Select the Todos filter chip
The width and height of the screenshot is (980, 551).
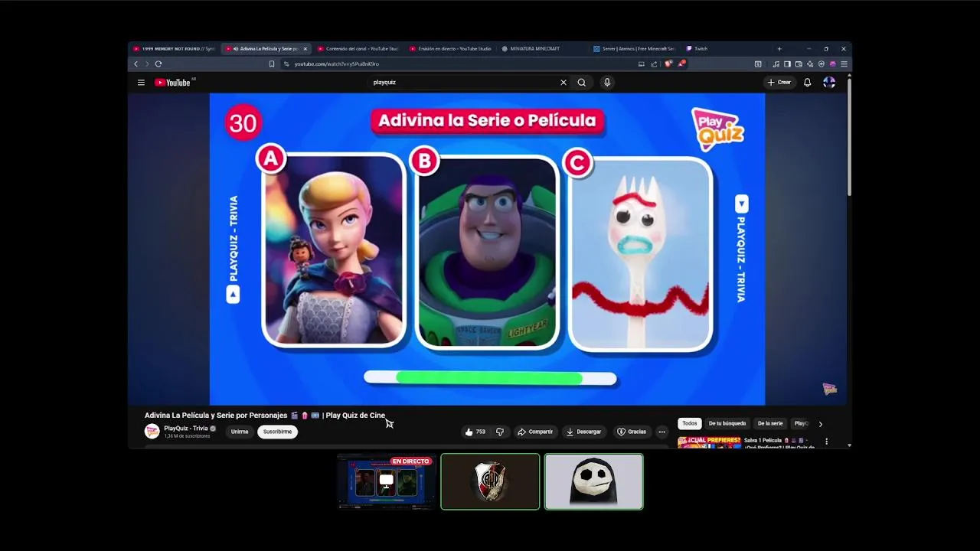coord(690,423)
